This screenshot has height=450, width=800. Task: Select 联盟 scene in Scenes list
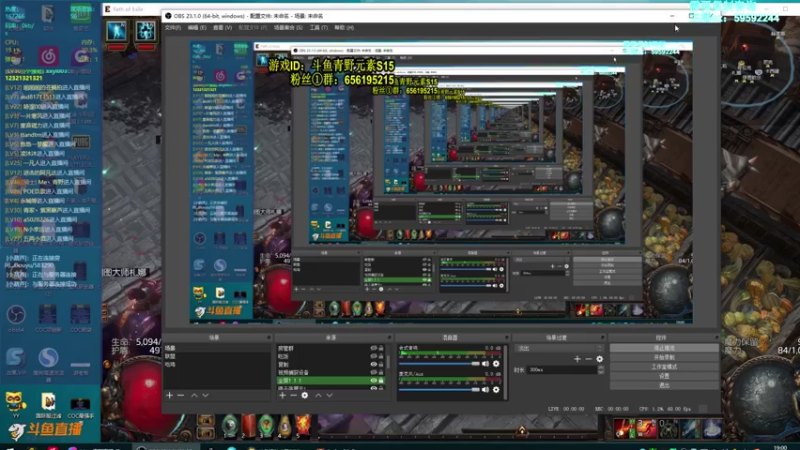point(217,356)
